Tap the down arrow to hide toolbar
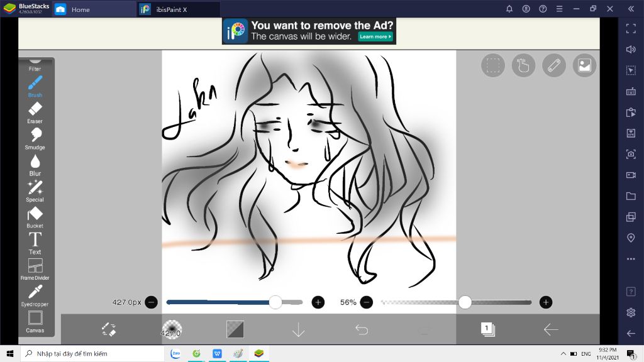This screenshot has height=362, width=644. point(298,329)
